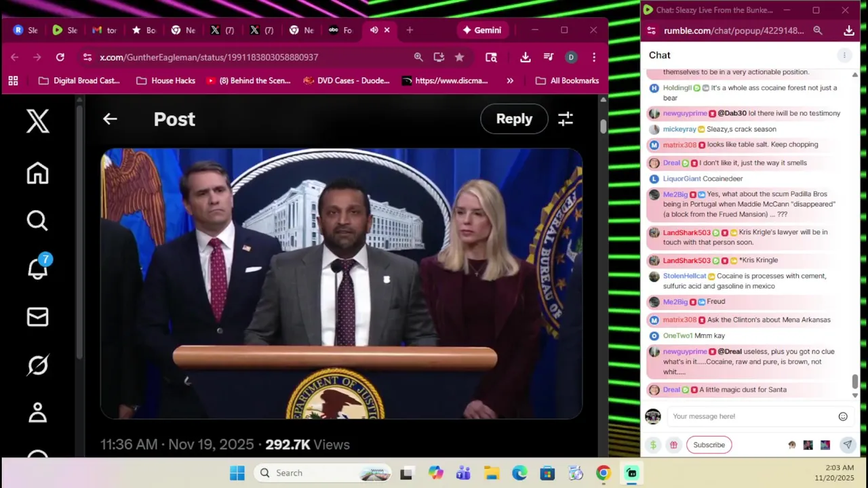Reload the page in Chrome
This screenshot has height=488, width=868.
tap(60, 58)
